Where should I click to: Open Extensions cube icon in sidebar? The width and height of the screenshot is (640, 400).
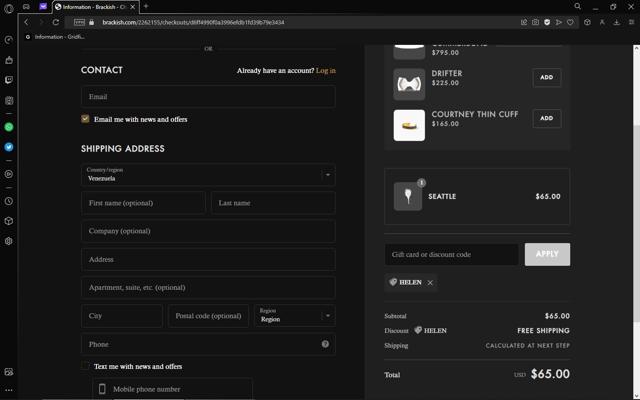pos(9,221)
